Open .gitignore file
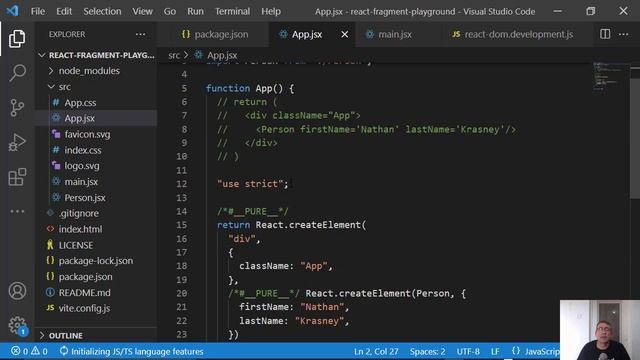This screenshot has height=360, width=640. (78, 213)
